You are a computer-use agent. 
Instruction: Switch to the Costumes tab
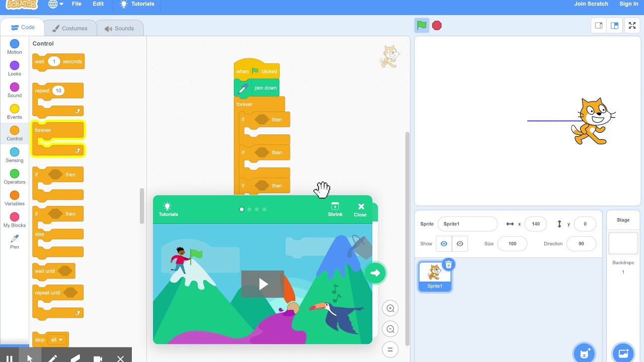tap(69, 28)
